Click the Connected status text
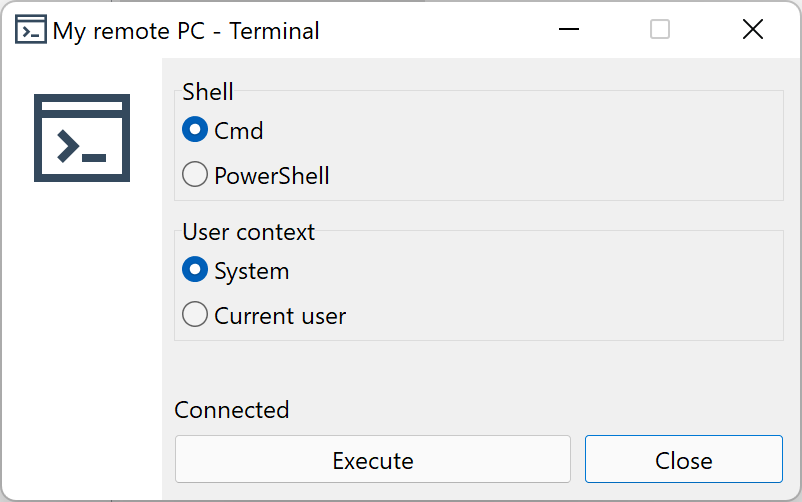The width and height of the screenshot is (802, 502). (x=232, y=410)
